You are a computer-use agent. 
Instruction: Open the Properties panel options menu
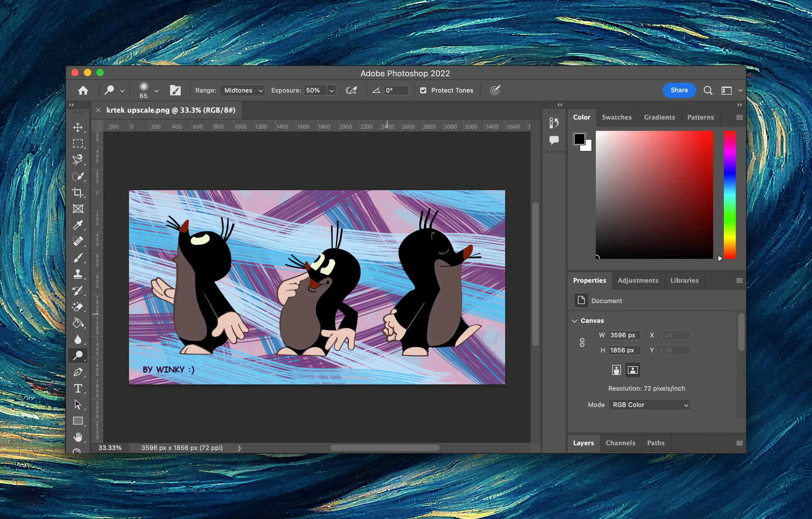coord(739,281)
